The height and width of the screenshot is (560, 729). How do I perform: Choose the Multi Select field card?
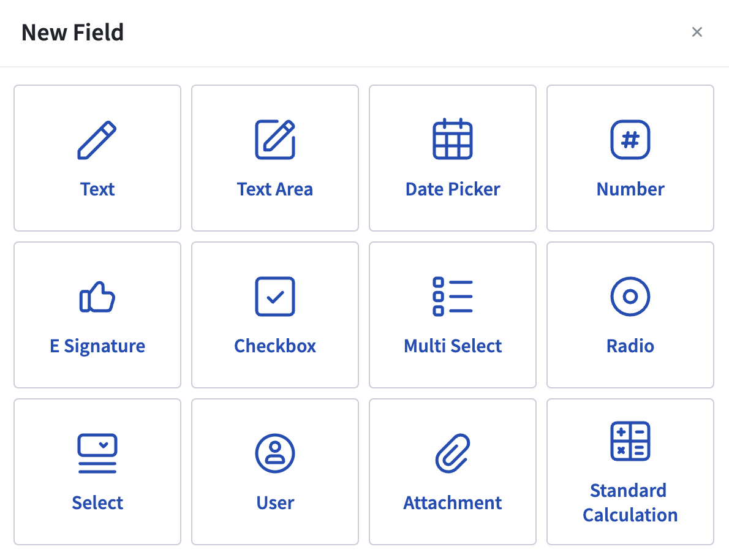pos(452,314)
